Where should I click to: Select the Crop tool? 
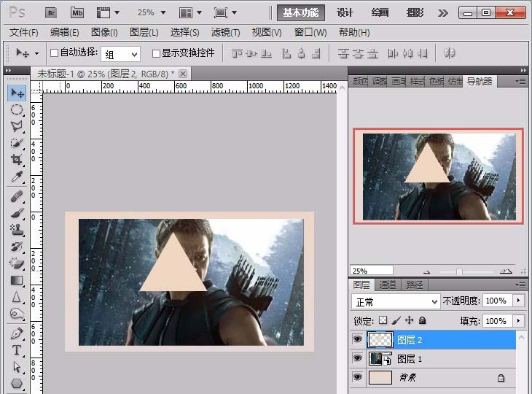16,160
